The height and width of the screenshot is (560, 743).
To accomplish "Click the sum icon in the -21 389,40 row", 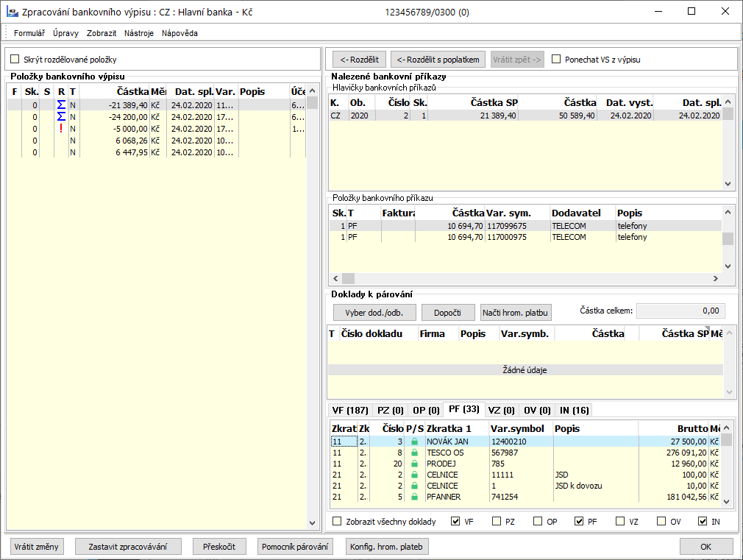I will (x=61, y=105).
